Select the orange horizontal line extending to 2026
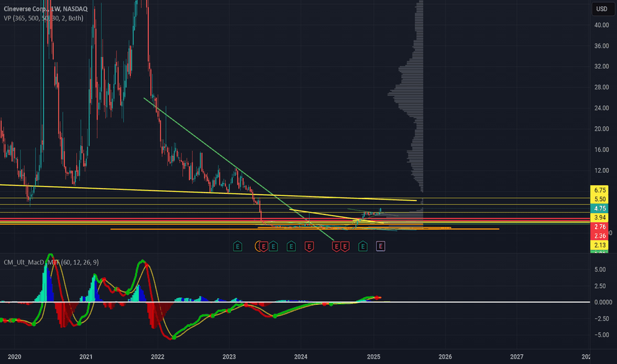Screen dimensions: 617x364 click(305, 229)
